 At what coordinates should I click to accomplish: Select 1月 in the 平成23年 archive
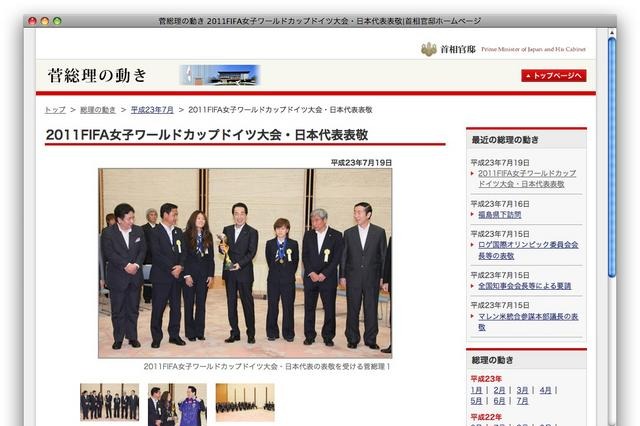pyautogui.click(x=476, y=390)
